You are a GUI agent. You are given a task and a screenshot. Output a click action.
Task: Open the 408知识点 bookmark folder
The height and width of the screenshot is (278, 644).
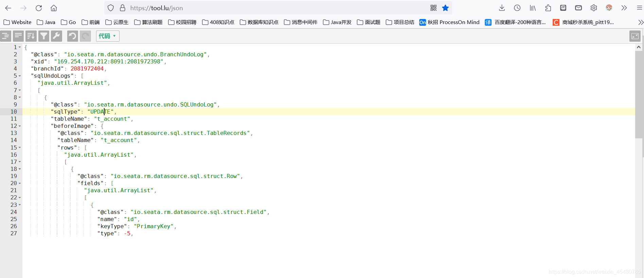(x=218, y=22)
